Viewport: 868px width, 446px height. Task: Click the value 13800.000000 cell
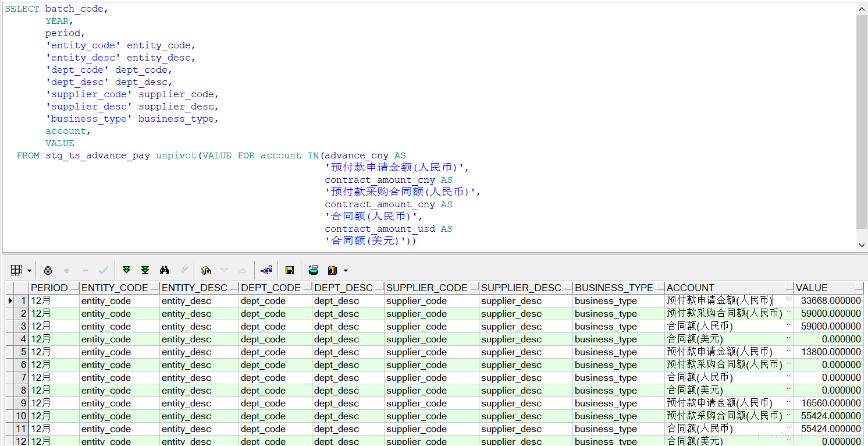[828, 352]
